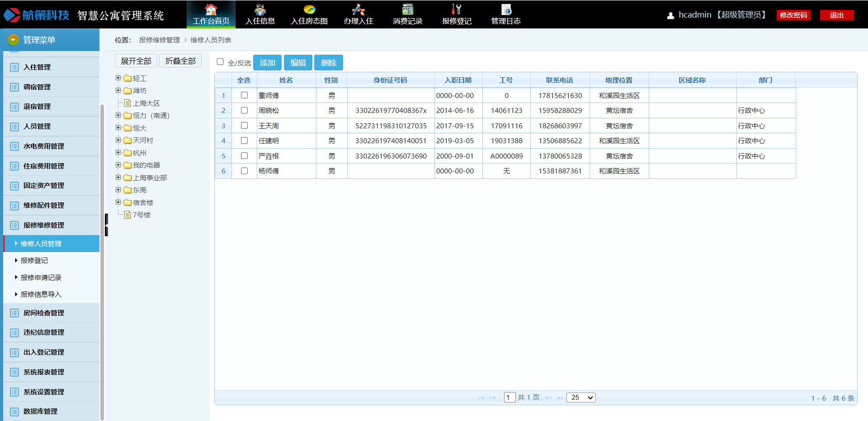This screenshot has width=868, height=421.
Task: Open the 入住房态图 chart icon
Action: click(309, 9)
